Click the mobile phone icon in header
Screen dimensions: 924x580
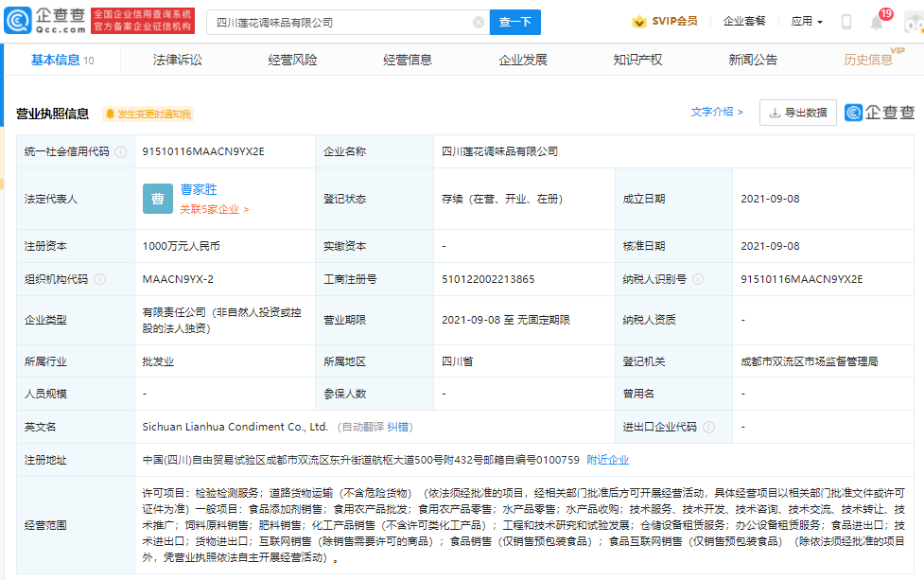(846, 22)
